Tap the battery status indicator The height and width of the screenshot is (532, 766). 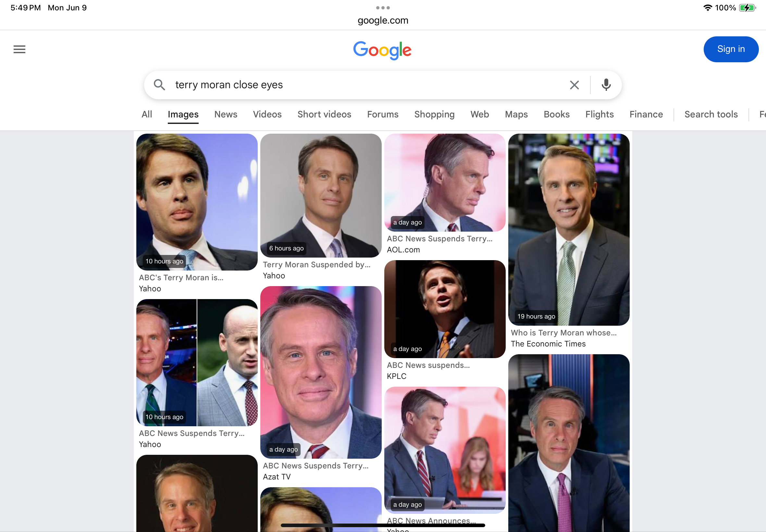[747, 8]
